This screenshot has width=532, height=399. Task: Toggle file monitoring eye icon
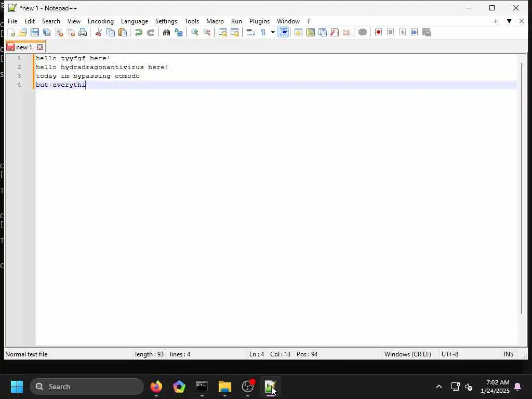pyautogui.click(x=362, y=33)
